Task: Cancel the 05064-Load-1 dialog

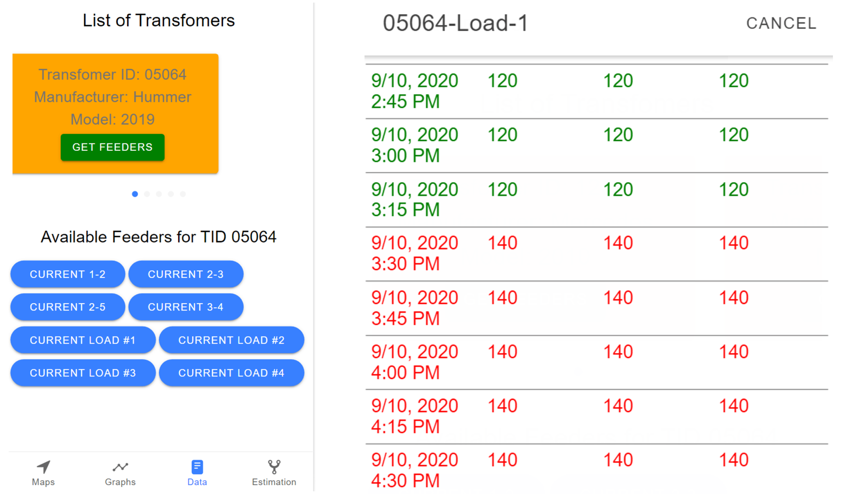Action: [782, 24]
